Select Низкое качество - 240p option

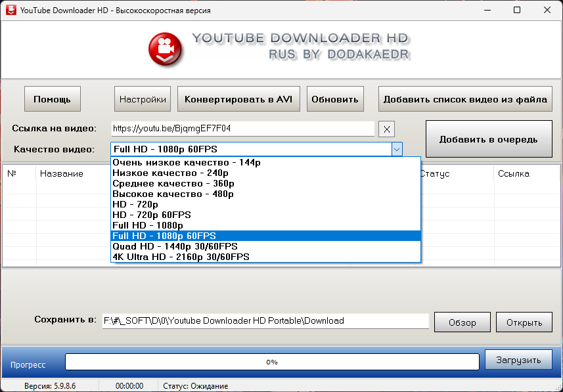tap(265, 173)
